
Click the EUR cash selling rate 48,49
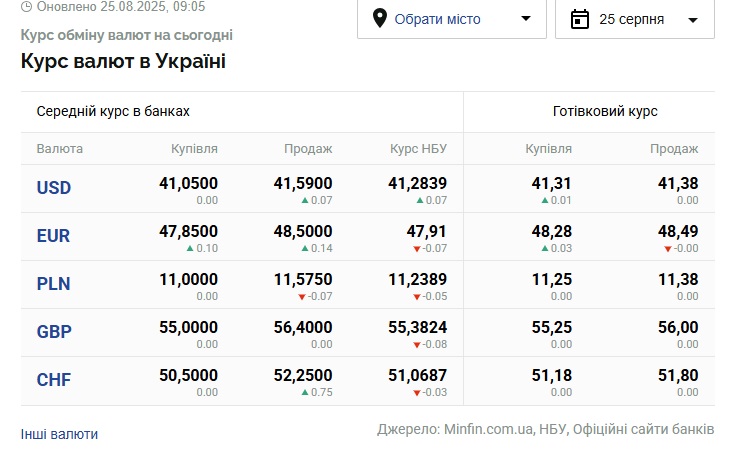coord(678,231)
